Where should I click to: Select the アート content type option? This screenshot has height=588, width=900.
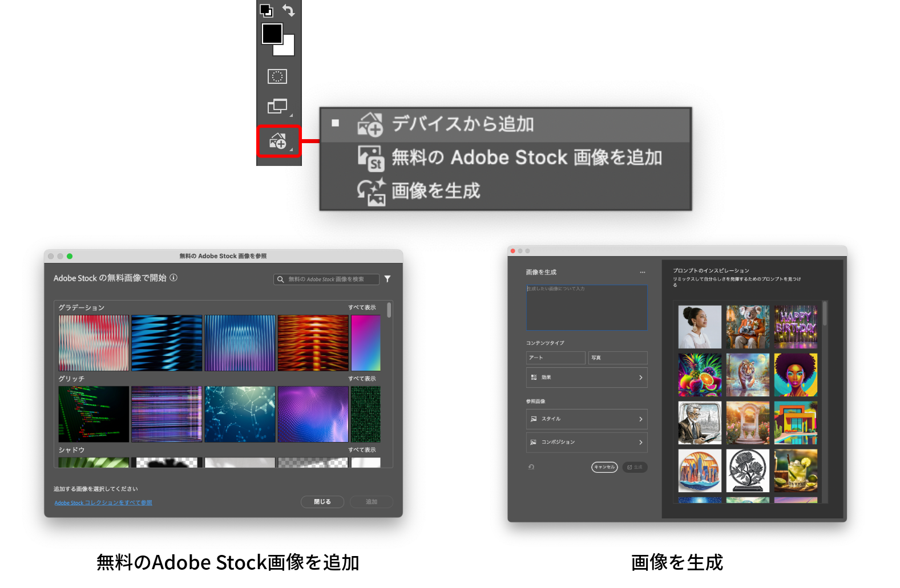[555, 358]
